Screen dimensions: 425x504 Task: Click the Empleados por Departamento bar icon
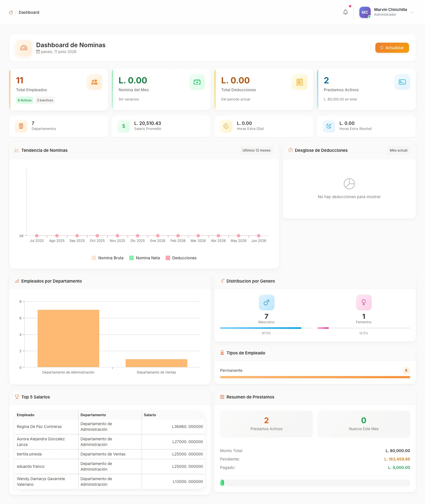[17, 281]
